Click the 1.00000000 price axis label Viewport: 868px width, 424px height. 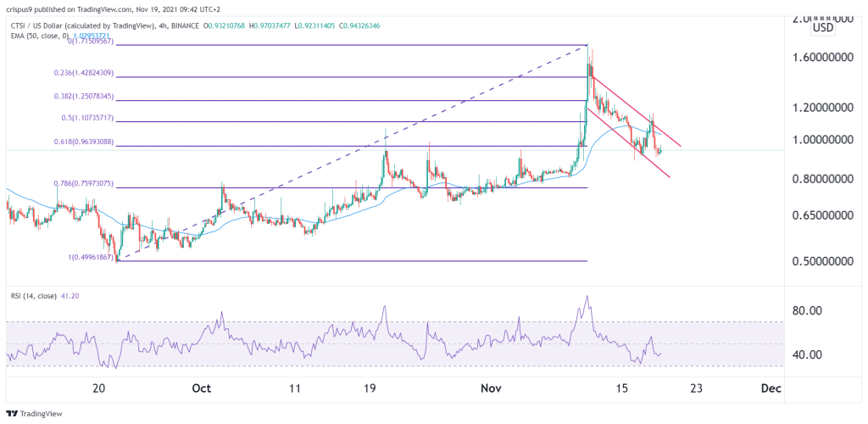click(821, 140)
